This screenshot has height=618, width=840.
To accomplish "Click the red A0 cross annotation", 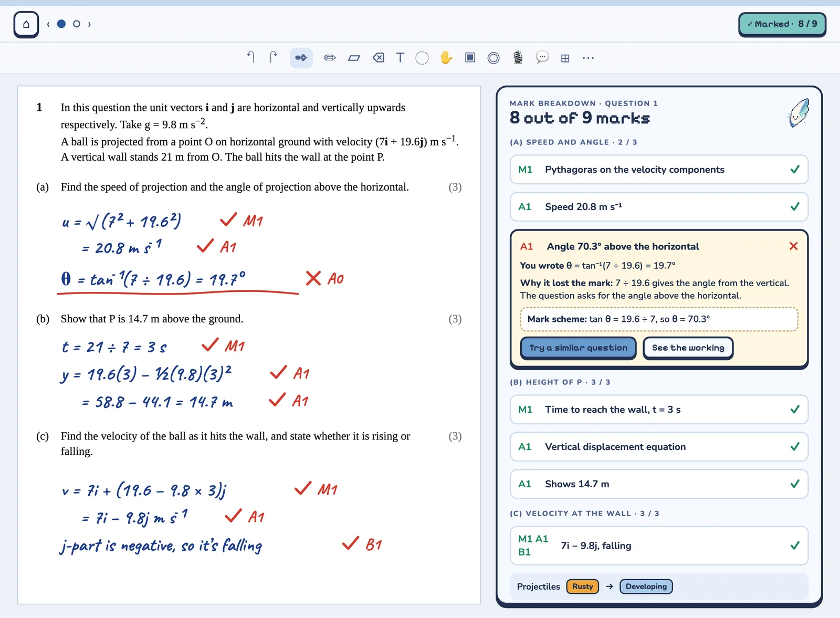I will pyautogui.click(x=325, y=278).
